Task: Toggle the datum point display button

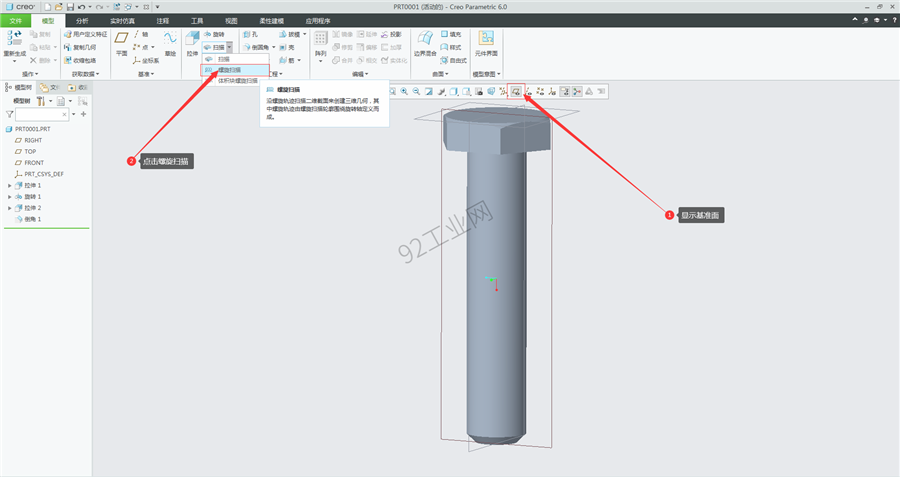Action: click(x=540, y=91)
